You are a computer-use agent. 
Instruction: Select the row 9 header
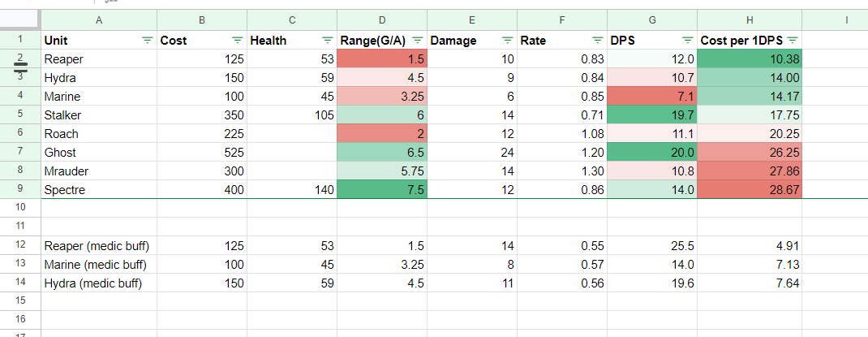20,189
